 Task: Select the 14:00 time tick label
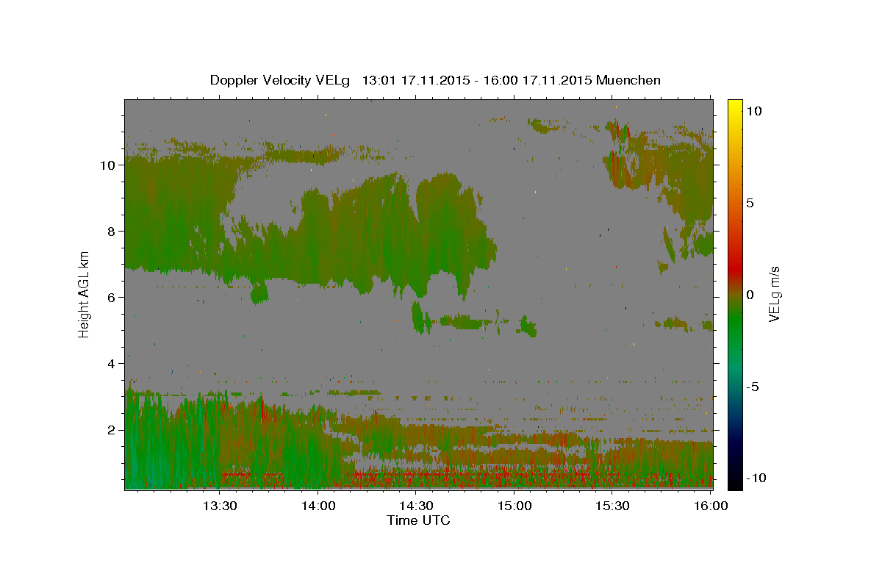tap(318, 506)
